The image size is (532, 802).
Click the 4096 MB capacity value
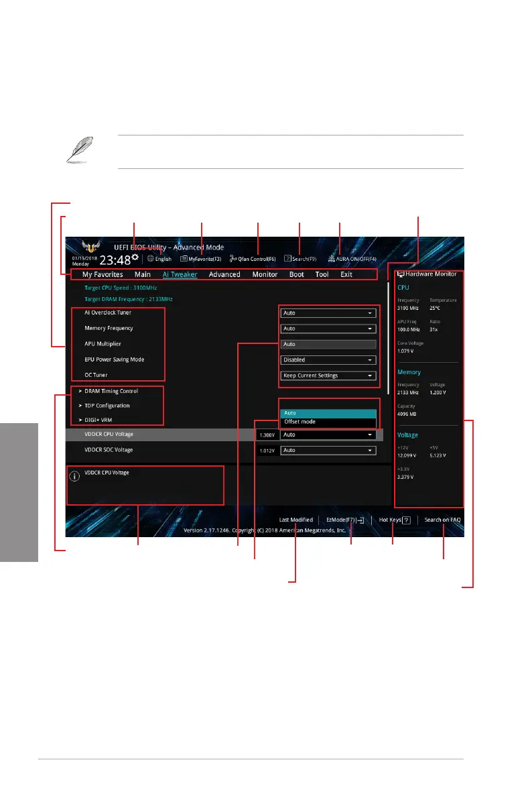407,414
